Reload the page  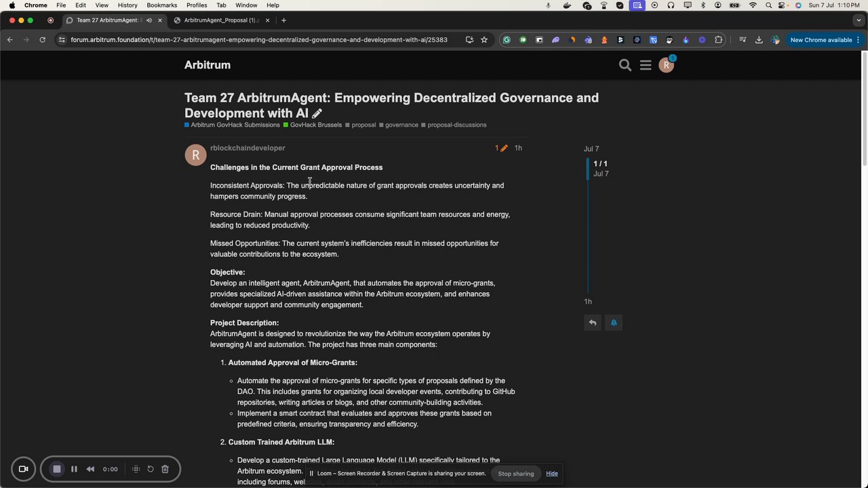tap(42, 40)
